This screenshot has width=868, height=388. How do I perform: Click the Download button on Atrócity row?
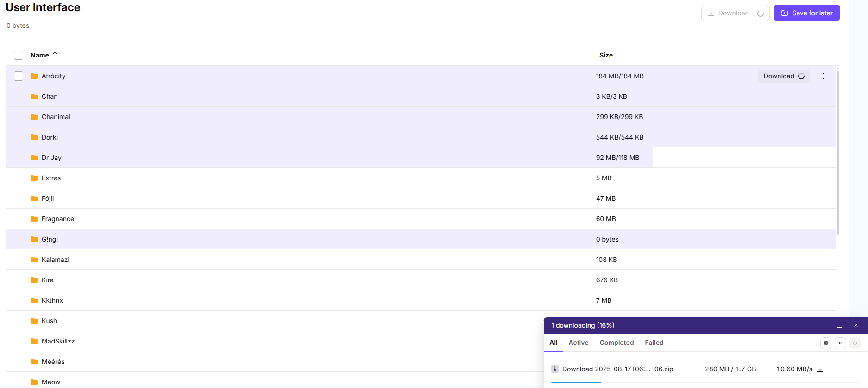tap(784, 76)
